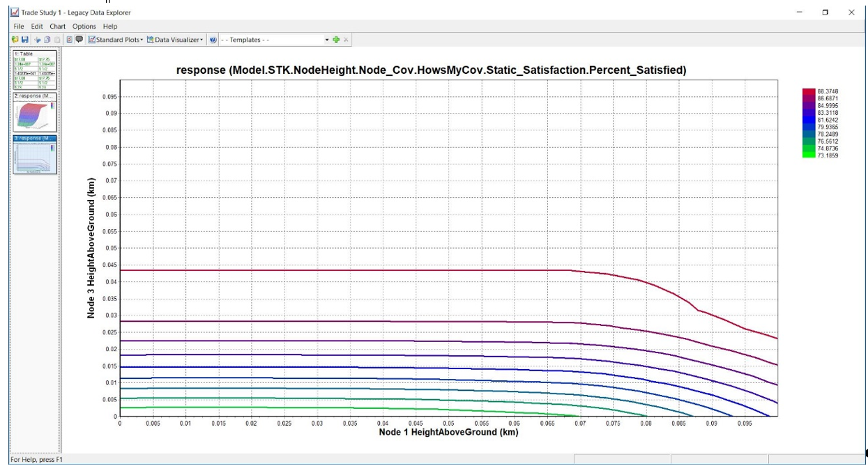
Task: Click the blue help question mark icon
Action: pyautogui.click(x=213, y=40)
